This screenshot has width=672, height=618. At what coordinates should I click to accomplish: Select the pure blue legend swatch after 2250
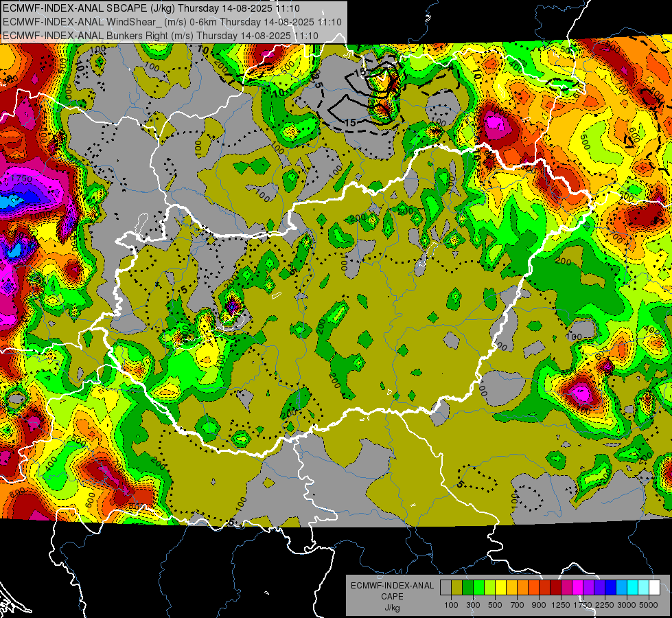click(x=610, y=588)
